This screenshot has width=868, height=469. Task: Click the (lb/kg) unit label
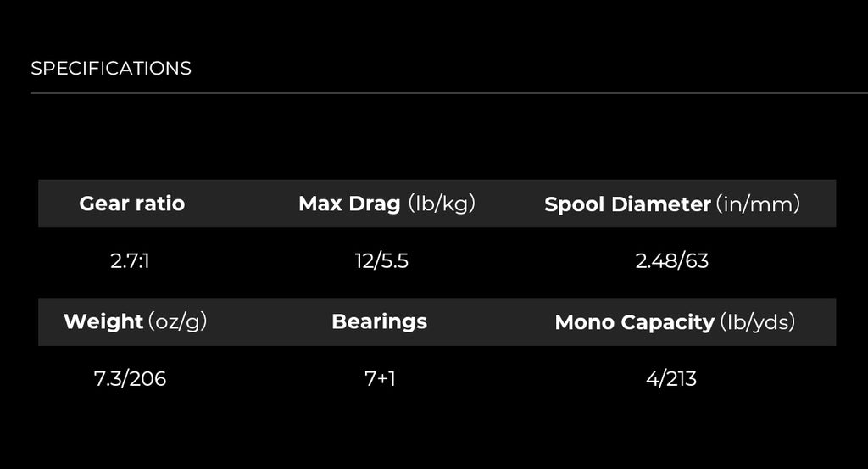pyautogui.click(x=442, y=204)
